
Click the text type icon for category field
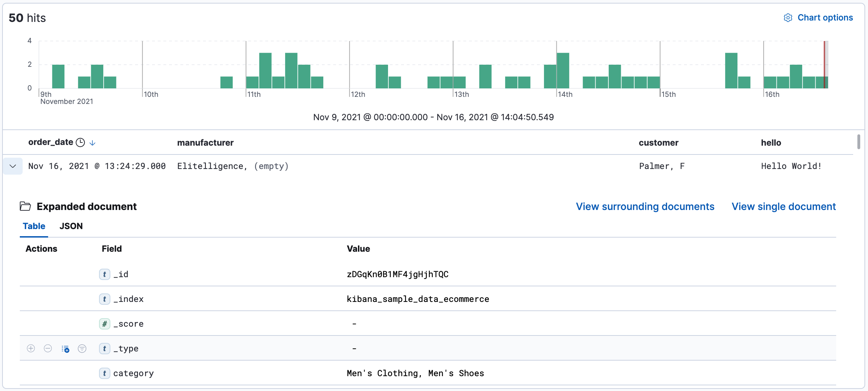104,373
